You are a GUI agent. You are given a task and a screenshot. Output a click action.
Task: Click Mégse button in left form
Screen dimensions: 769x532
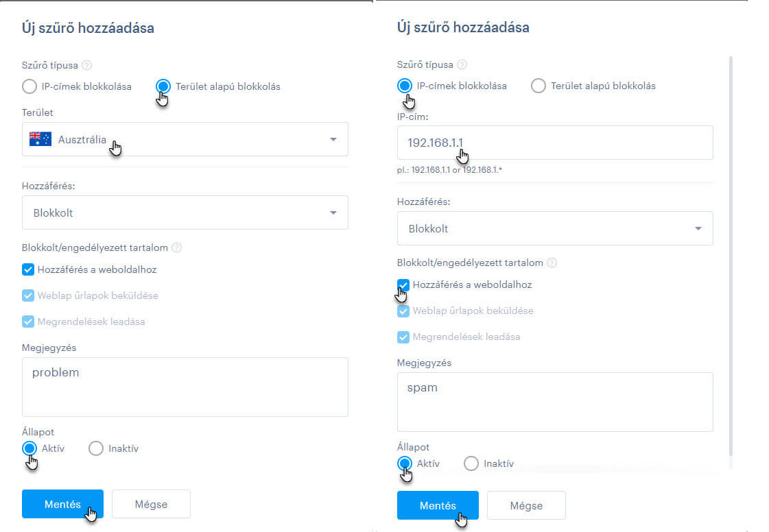click(x=151, y=504)
